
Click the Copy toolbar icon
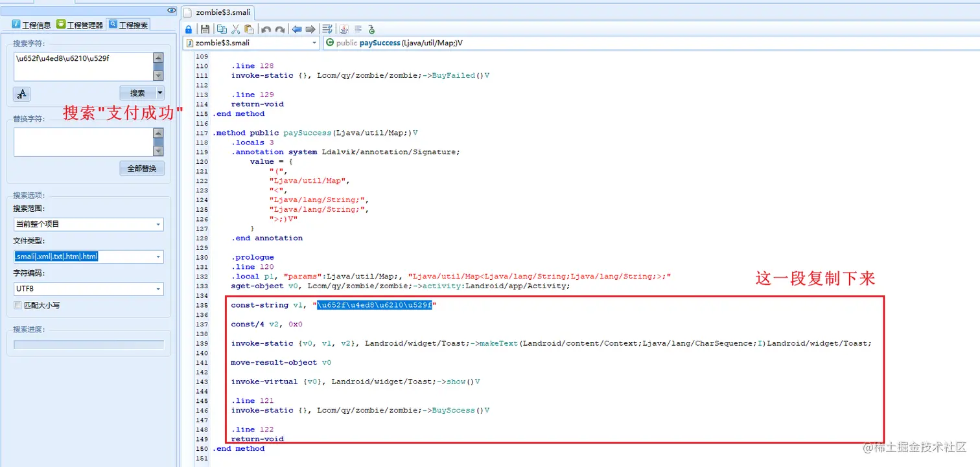(222, 29)
